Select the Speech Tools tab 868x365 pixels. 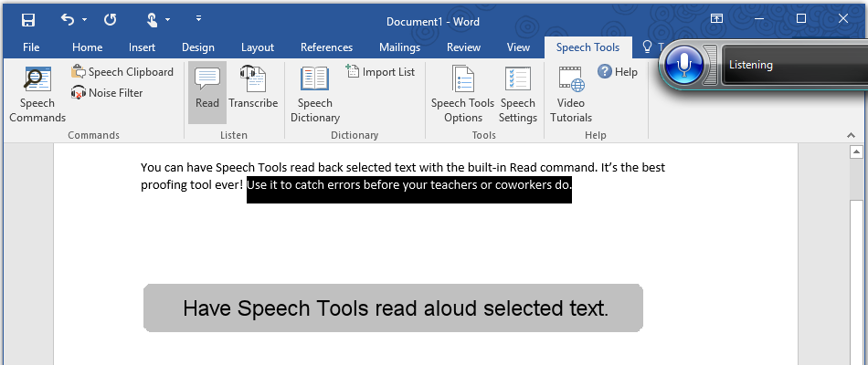coord(587,47)
